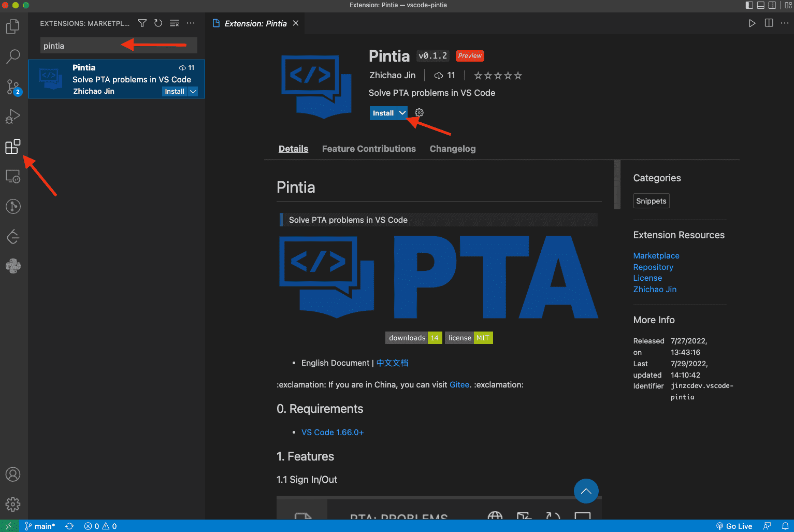Click the license MIT badge

469,338
